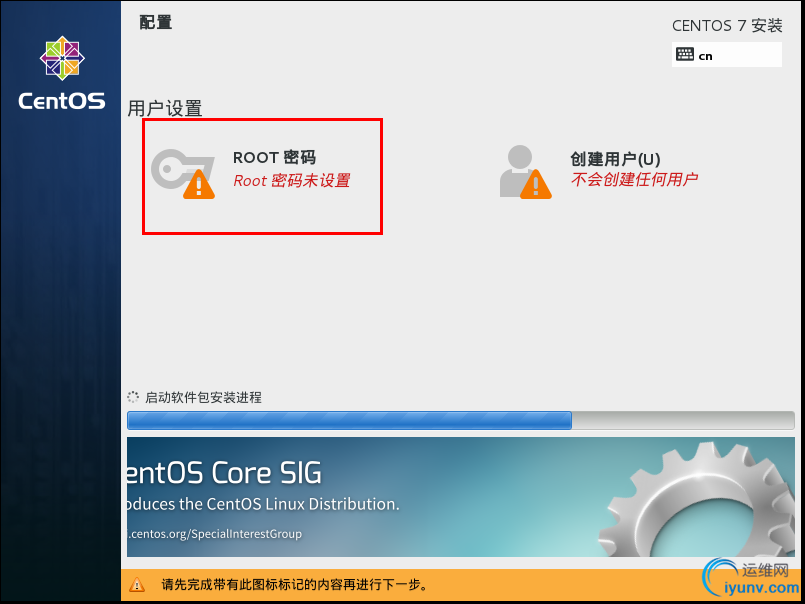Click 'produces the CentOS Linux Distribution' banner text
The width and height of the screenshot is (805, 604).
263,504
